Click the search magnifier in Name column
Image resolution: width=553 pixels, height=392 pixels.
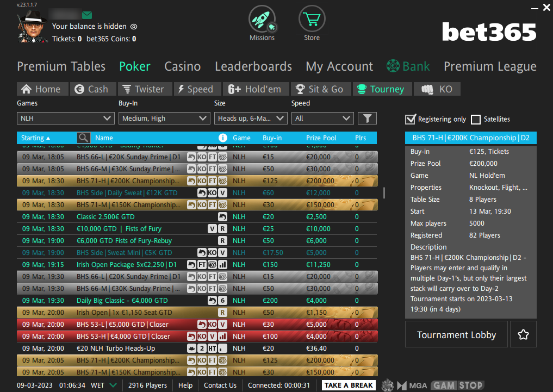(84, 138)
